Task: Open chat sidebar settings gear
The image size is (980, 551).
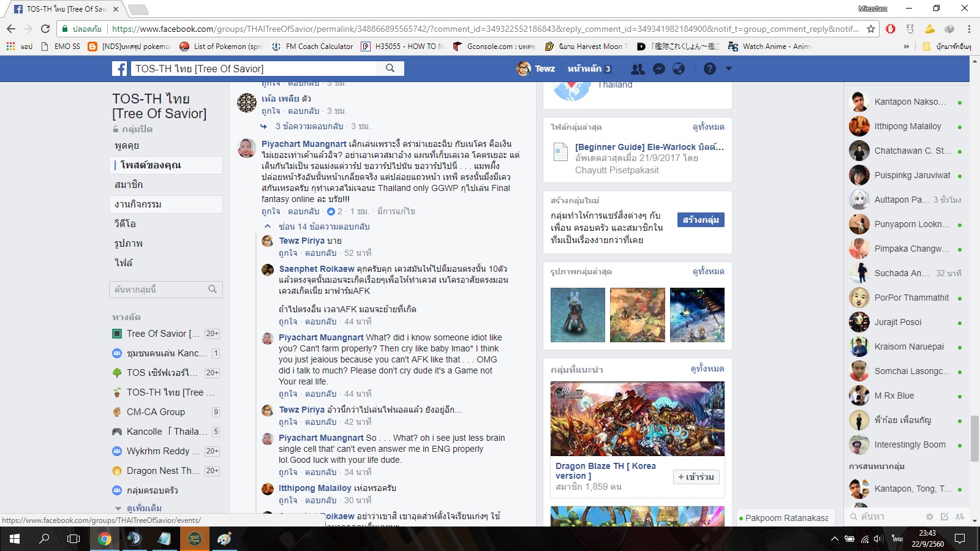Action: [930, 517]
